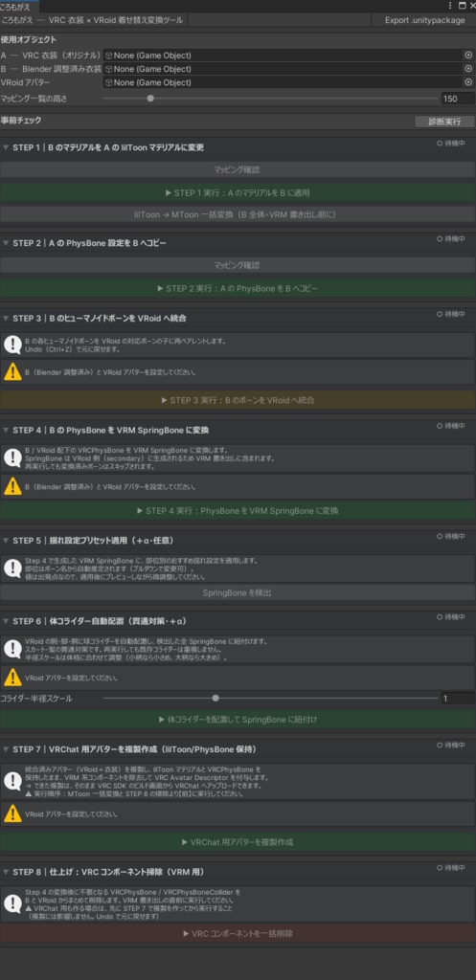The height and width of the screenshot is (980, 476).
Task: Collapse STEP 8 仕上げ section
Action: tap(6, 872)
